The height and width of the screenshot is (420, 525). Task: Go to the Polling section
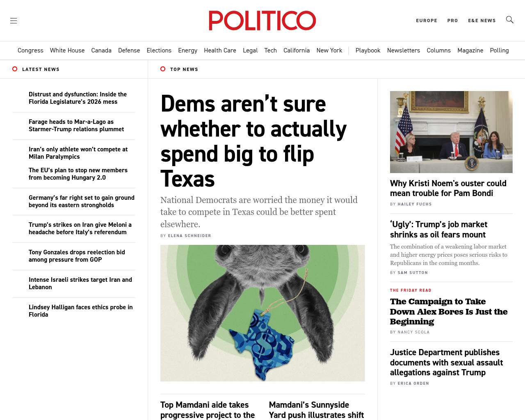[499, 50]
